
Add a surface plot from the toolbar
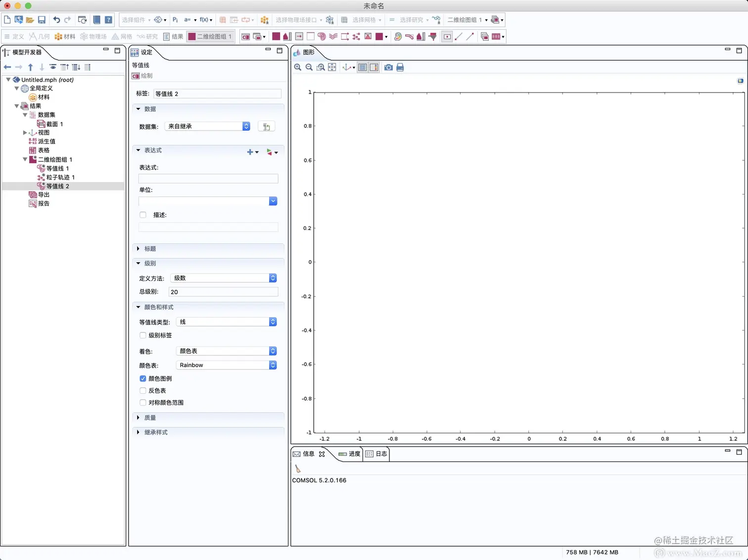[276, 36]
